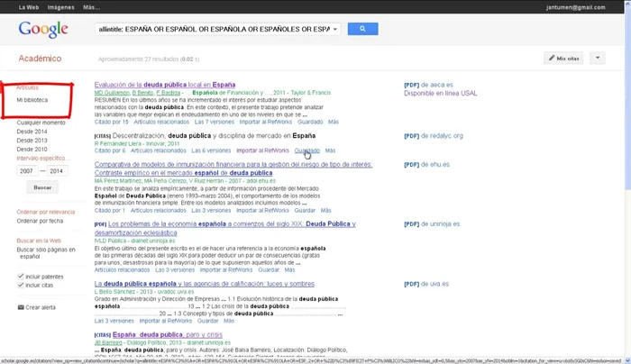Click the Académico heading link
The image size is (631, 364).
pyautogui.click(x=40, y=59)
